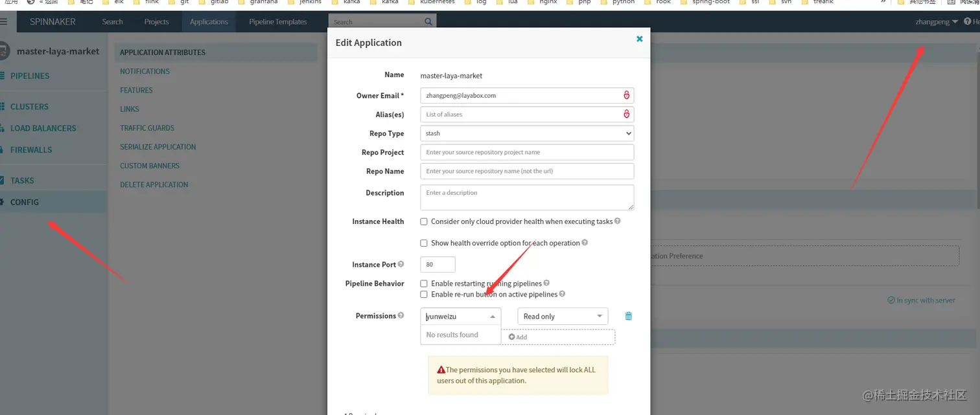This screenshot has width=980, height=415.
Task: Click the Repo Name input field
Action: pos(527,171)
